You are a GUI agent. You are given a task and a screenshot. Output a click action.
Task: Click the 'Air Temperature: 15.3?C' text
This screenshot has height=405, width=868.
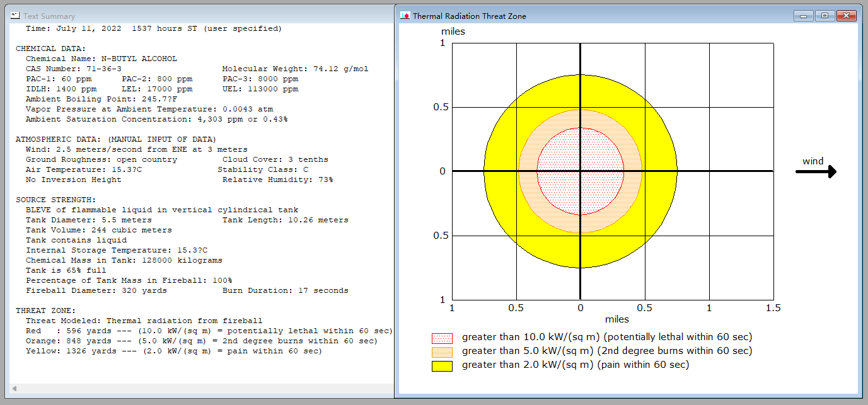point(84,169)
